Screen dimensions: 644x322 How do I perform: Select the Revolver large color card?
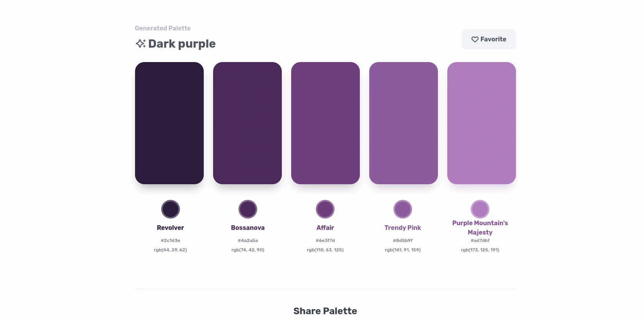click(169, 123)
